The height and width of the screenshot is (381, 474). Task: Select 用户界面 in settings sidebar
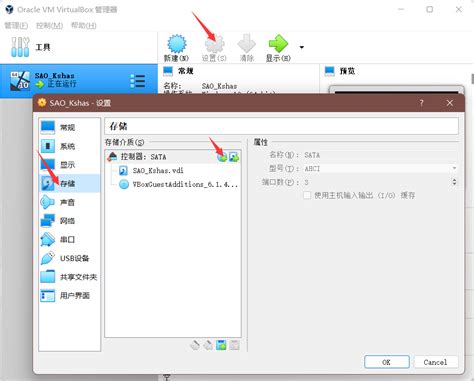pos(70,295)
